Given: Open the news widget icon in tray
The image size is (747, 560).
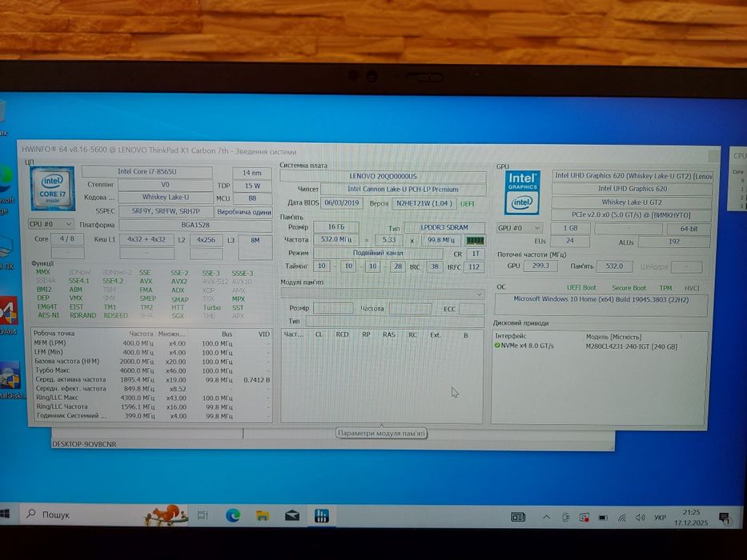Looking at the screenshot, I should pos(518,517).
